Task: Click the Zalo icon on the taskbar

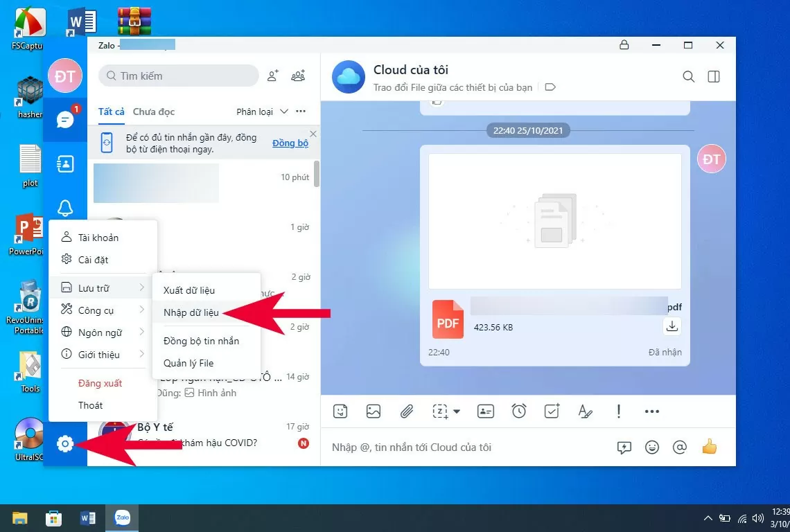Action: (122, 517)
